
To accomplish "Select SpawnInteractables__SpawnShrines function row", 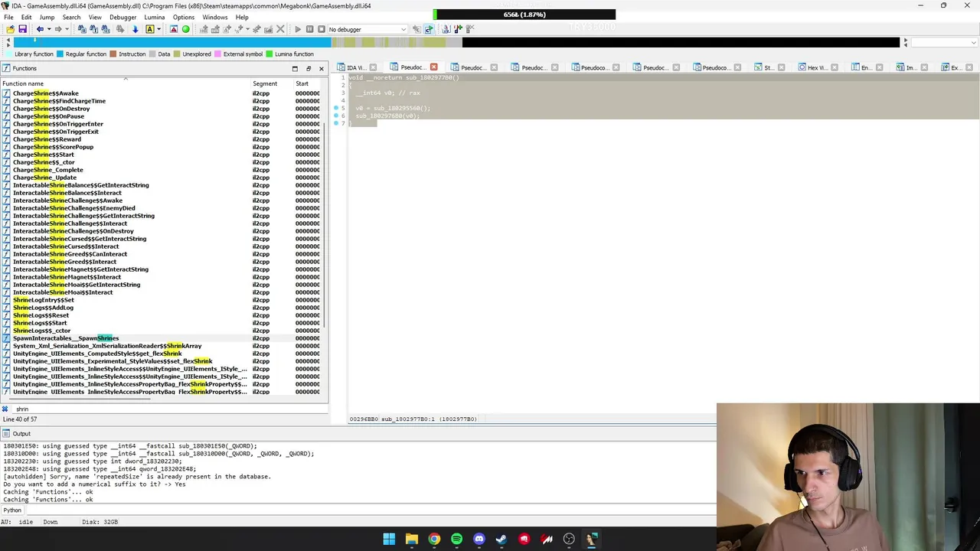I will [161, 338].
